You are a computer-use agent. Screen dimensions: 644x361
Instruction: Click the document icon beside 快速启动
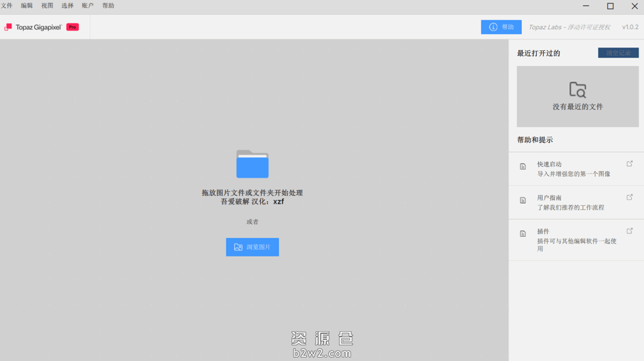(523, 167)
